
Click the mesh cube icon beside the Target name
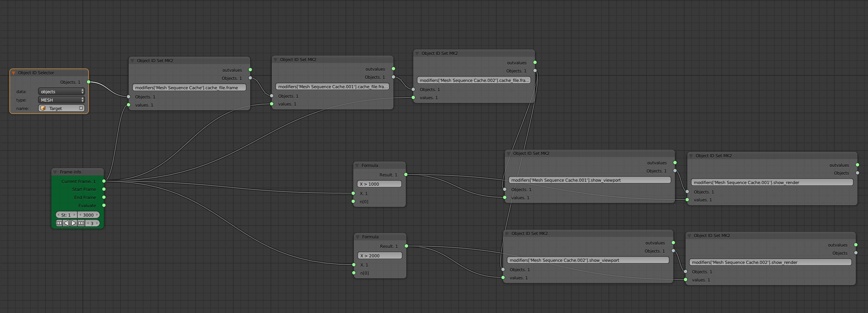[x=43, y=108]
